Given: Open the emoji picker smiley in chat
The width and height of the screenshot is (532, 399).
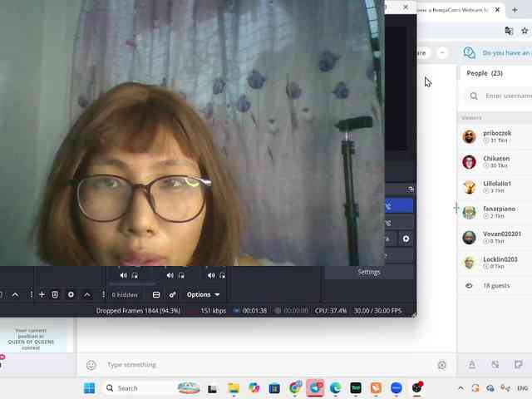Looking at the screenshot, I should 91,365.
